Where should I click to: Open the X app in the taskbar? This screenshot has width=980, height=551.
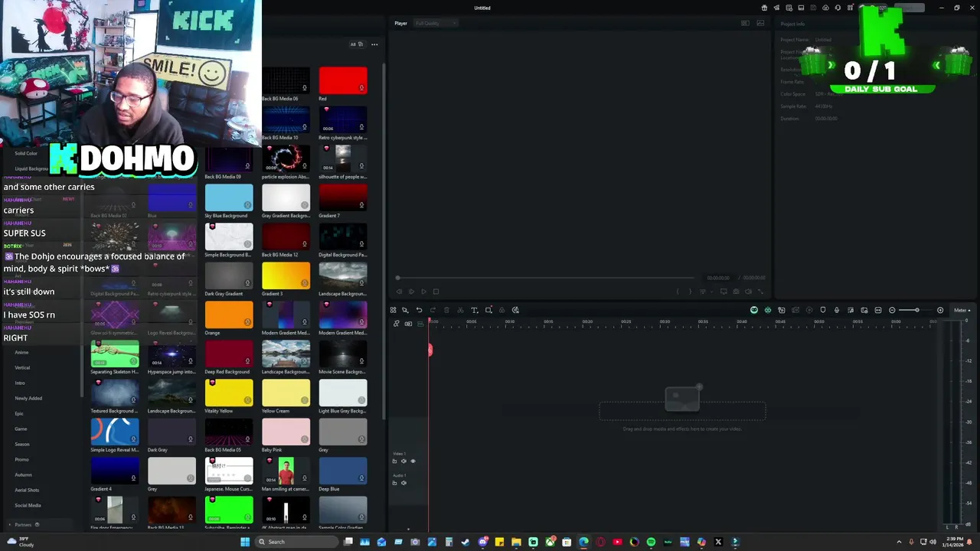click(719, 542)
